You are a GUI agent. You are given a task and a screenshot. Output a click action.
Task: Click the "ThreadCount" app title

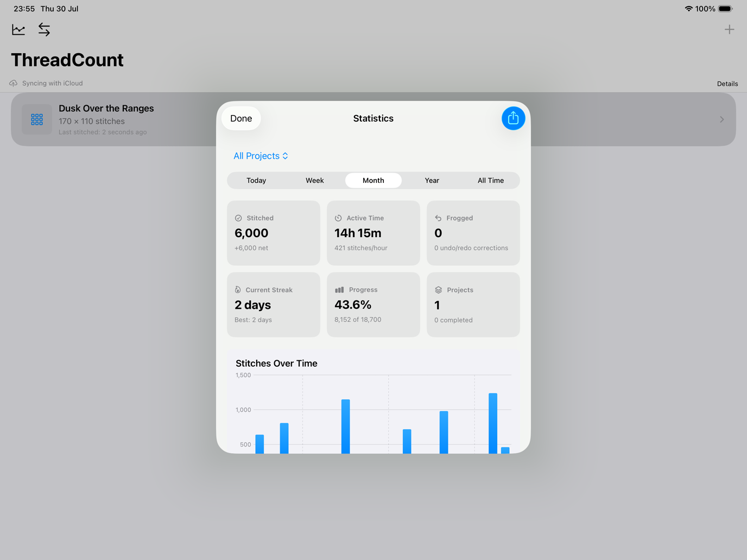67,60
